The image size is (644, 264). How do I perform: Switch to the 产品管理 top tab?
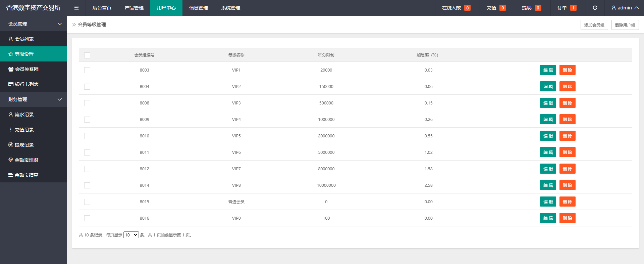[x=134, y=8]
